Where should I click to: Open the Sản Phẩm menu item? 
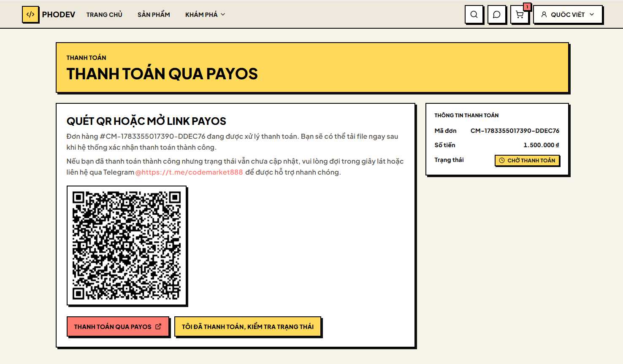(154, 14)
